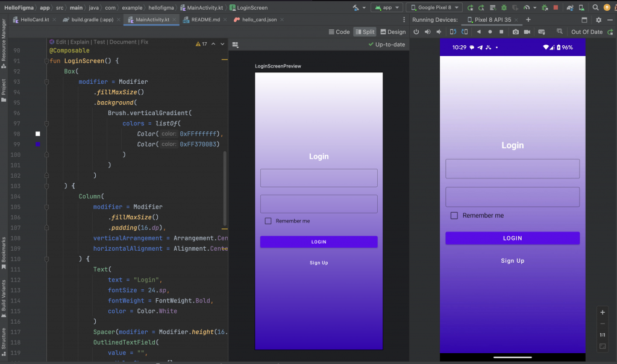This screenshot has width=617, height=364.
Task: Close the MainActivity.kt tab
Action: point(174,20)
